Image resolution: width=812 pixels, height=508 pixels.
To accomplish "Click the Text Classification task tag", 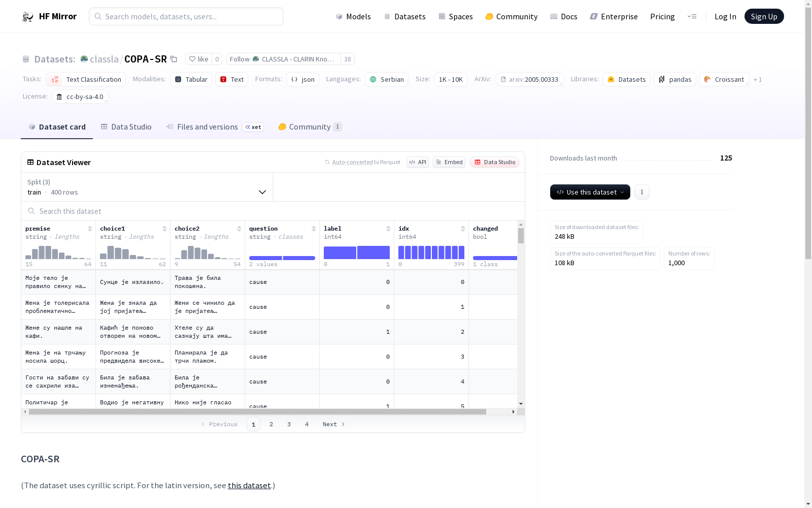I will click(86, 79).
